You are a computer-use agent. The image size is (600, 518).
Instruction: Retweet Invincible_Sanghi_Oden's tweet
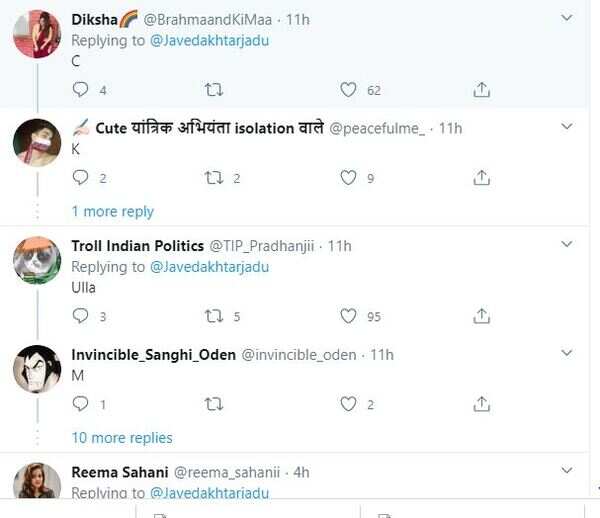(x=213, y=404)
